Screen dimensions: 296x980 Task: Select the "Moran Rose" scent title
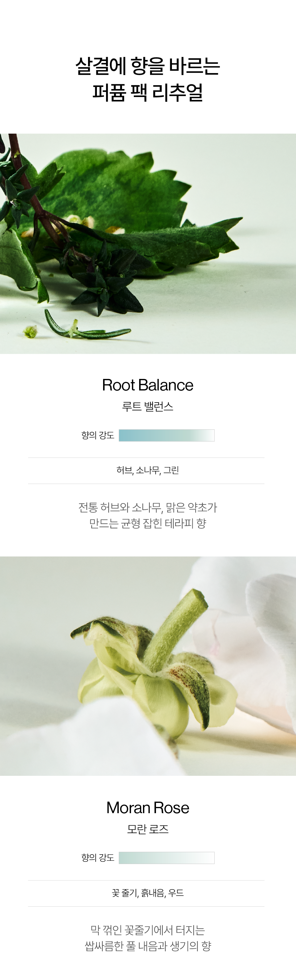(148, 808)
